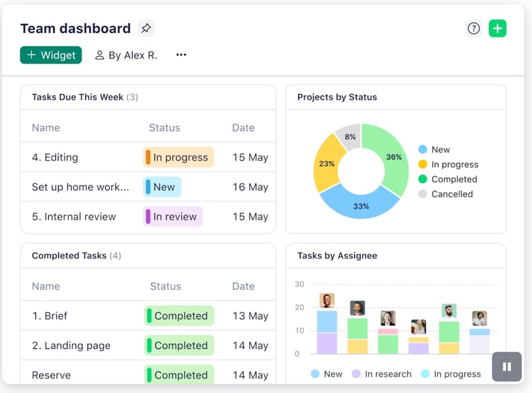Click the 8% grey donut segment

tap(350, 137)
